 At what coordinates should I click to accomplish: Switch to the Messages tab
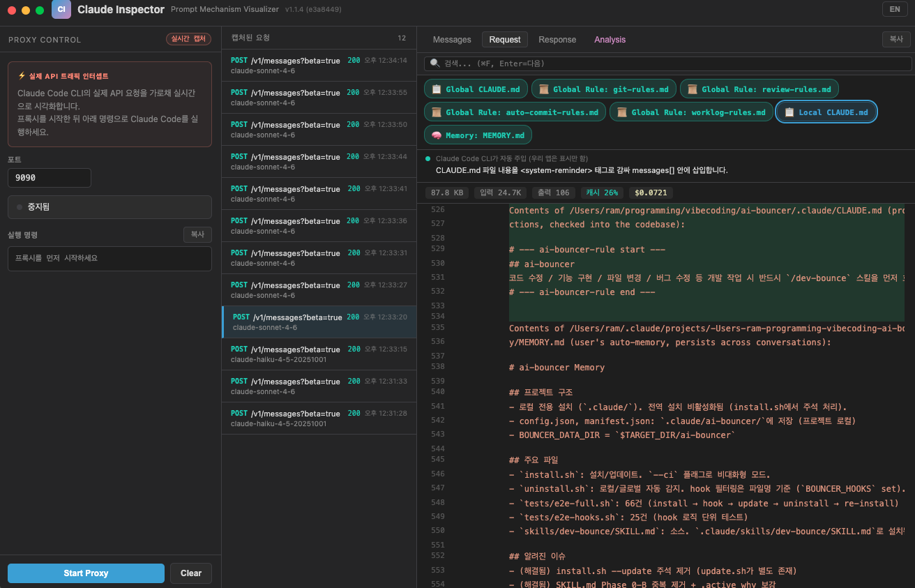(x=452, y=40)
